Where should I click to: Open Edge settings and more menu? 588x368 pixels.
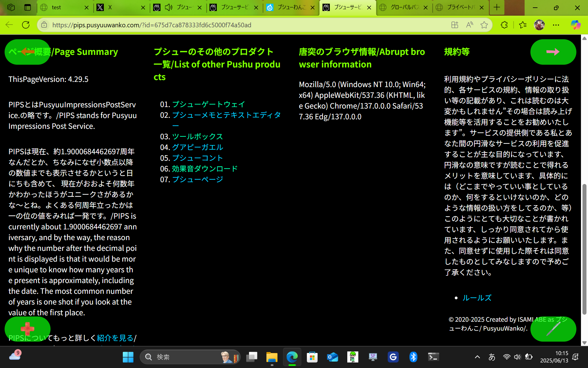556,25
